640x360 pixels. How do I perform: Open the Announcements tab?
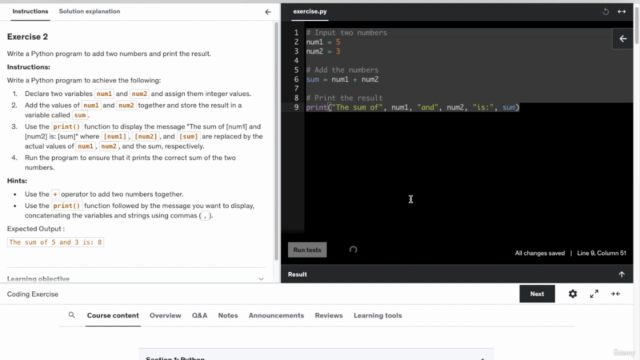[276, 316]
